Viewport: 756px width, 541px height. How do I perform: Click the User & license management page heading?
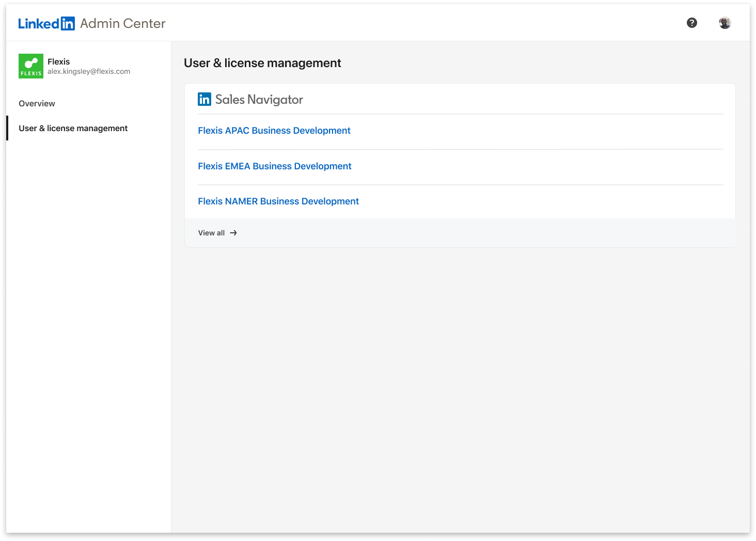point(262,63)
